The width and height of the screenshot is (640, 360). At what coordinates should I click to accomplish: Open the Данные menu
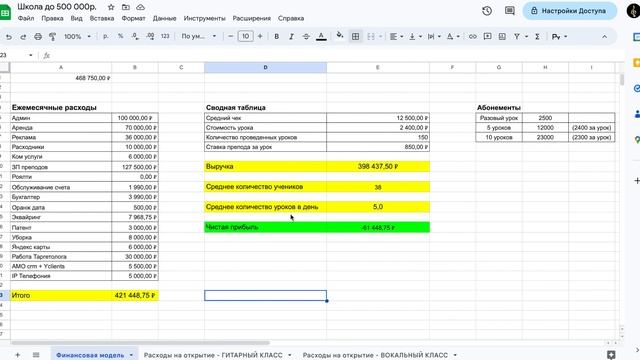click(x=164, y=18)
